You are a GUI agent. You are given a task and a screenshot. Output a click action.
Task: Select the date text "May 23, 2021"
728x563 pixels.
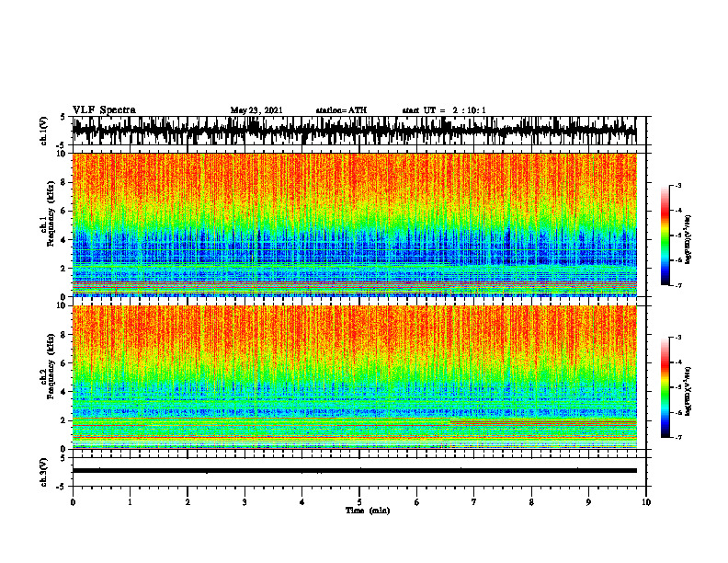point(256,110)
